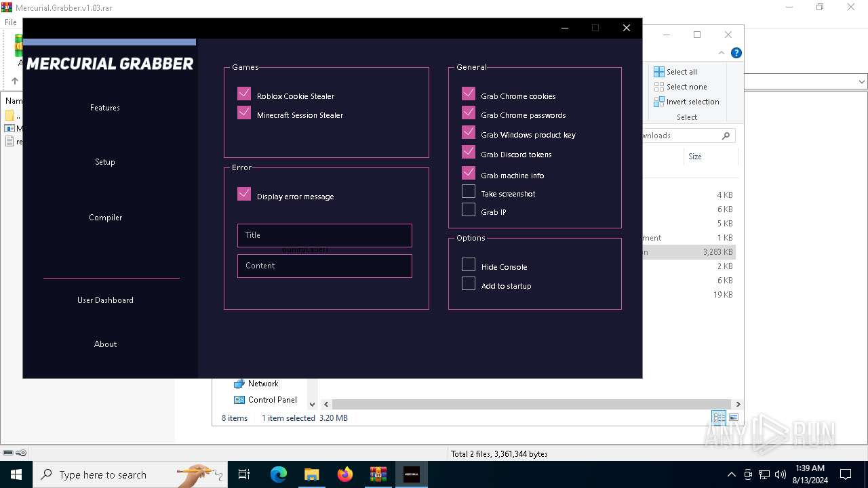
Task: Click the Network icon in Explorer tree
Action: coord(239,384)
